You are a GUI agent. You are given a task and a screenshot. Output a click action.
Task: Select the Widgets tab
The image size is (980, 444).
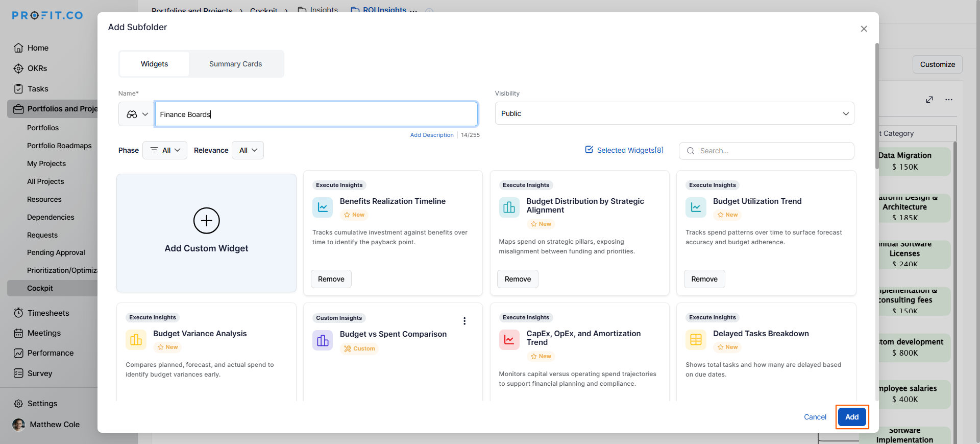point(154,64)
